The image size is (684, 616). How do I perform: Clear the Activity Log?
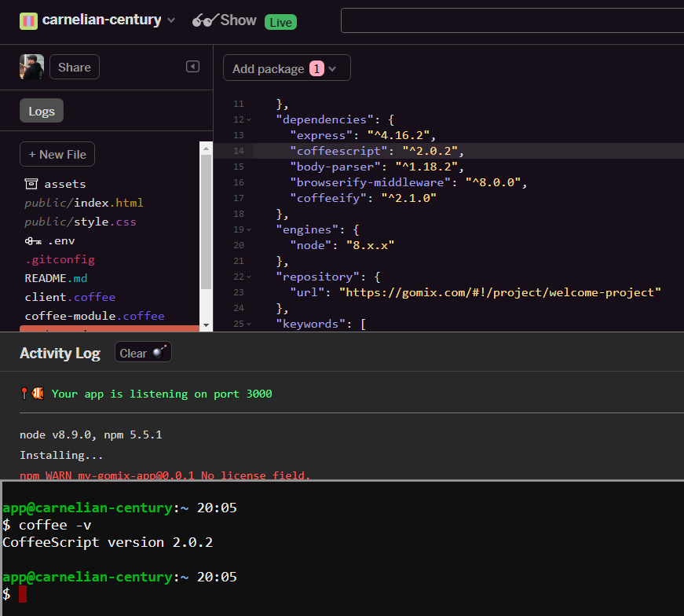pyautogui.click(x=143, y=352)
